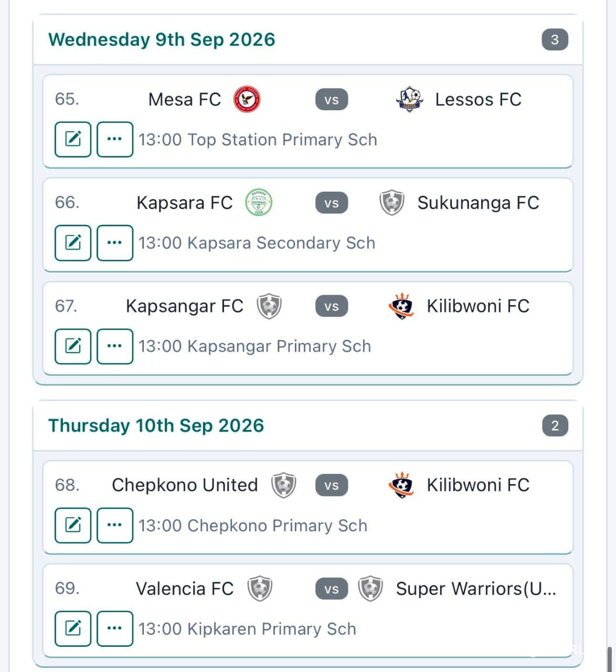The image size is (616, 672).
Task: Edit match 68 at Chepkono Primary Sch
Action: 73,525
